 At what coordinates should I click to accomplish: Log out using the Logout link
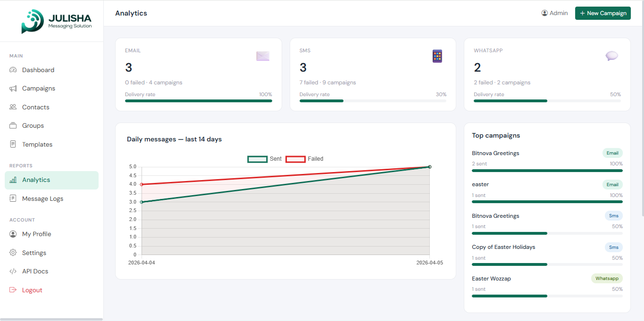(x=32, y=290)
